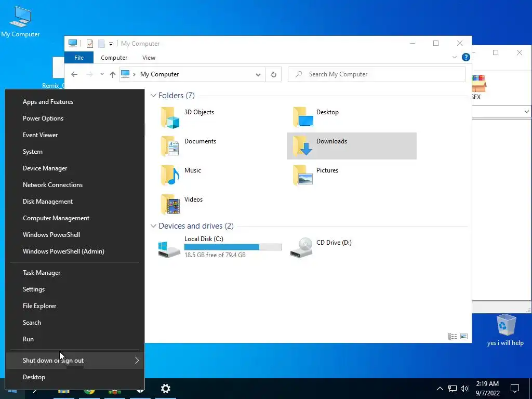Image resolution: width=532 pixels, height=399 pixels.
Task: Switch to details view layout icon
Action: coord(453,336)
